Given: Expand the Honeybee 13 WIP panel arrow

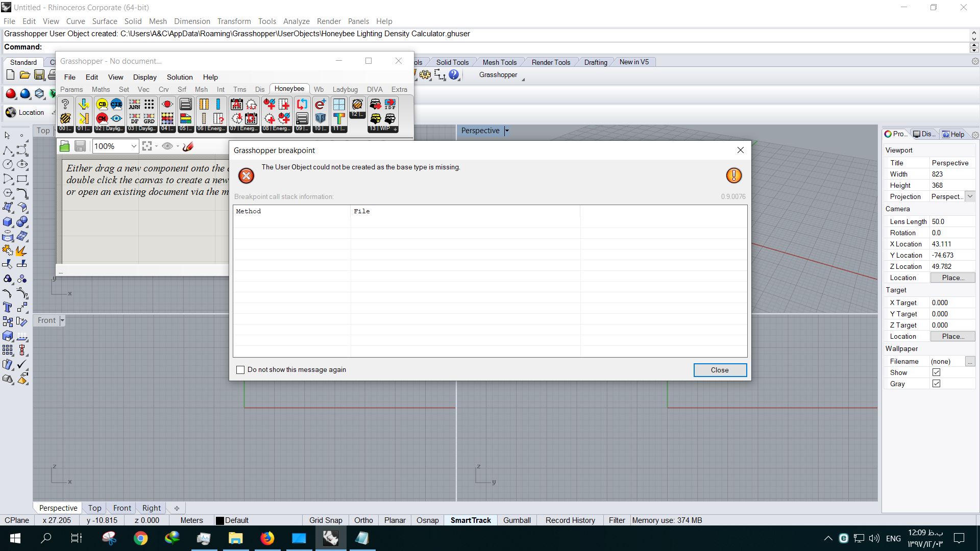Looking at the screenshot, I should click(395, 129).
